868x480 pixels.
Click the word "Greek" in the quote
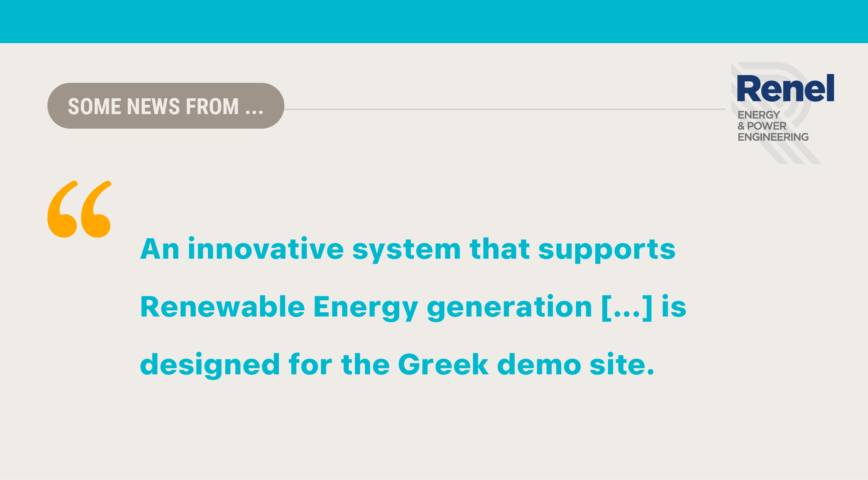click(x=443, y=364)
